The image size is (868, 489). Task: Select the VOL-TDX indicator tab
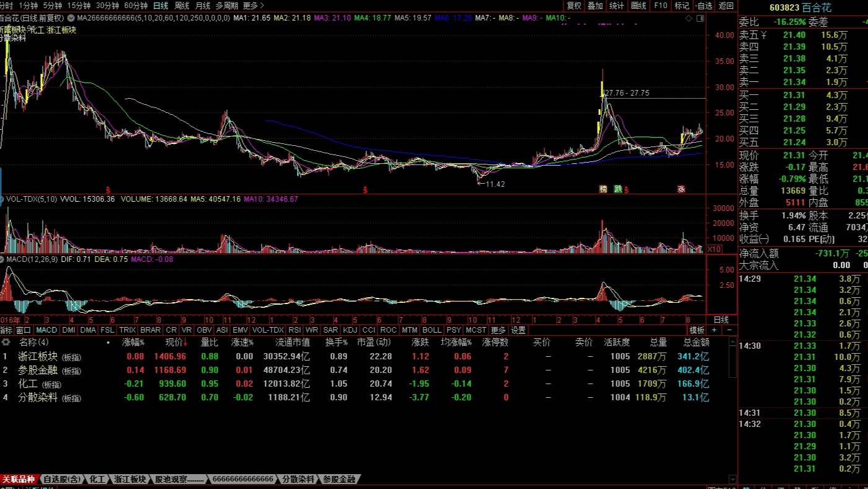(x=268, y=330)
